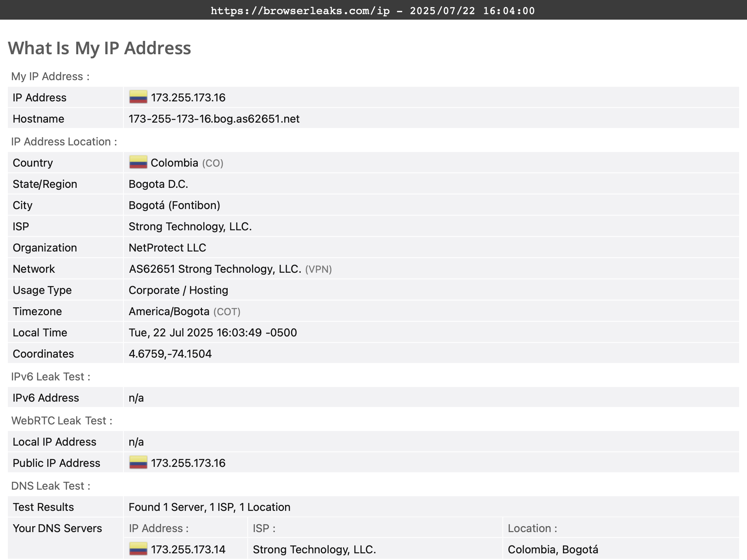Click the IP address 173.255.173.16 in IP Address row
The height and width of the screenshot is (560, 747).
coord(188,97)
